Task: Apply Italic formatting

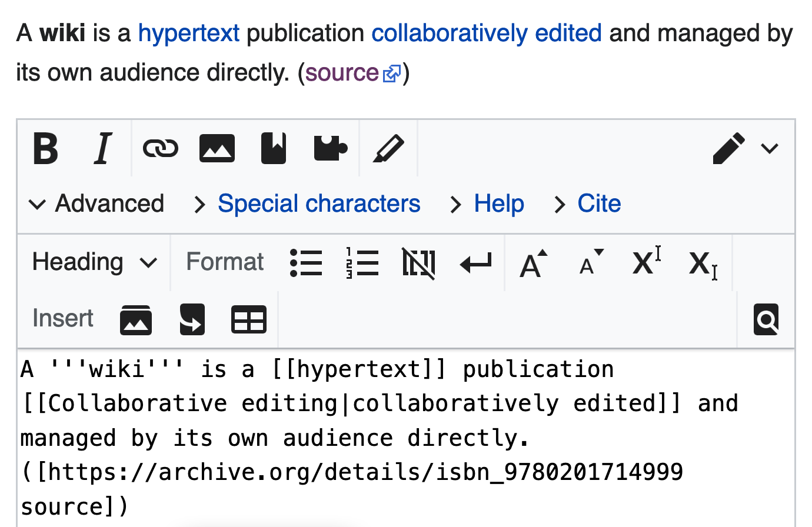Action: (102, 148)
